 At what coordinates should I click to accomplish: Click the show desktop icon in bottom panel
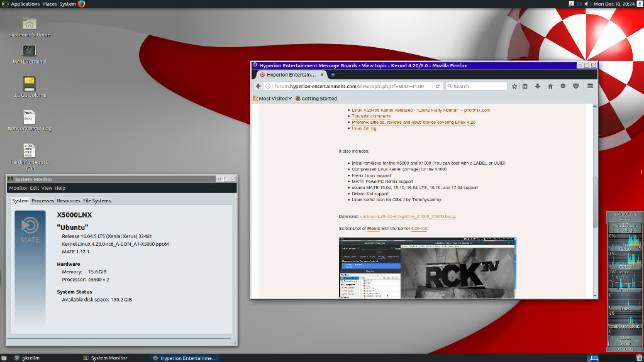coord(4,358)
